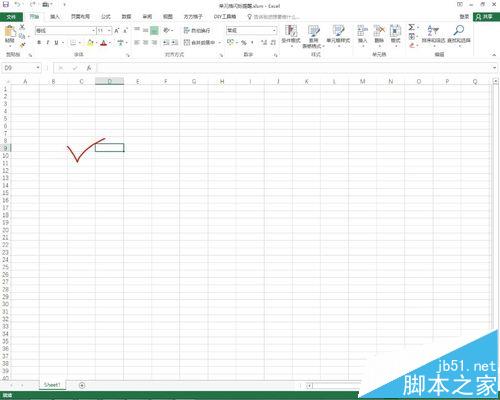Click the phonetic guide (文) icon
The image size is (500, 400).
click(121, 43)
